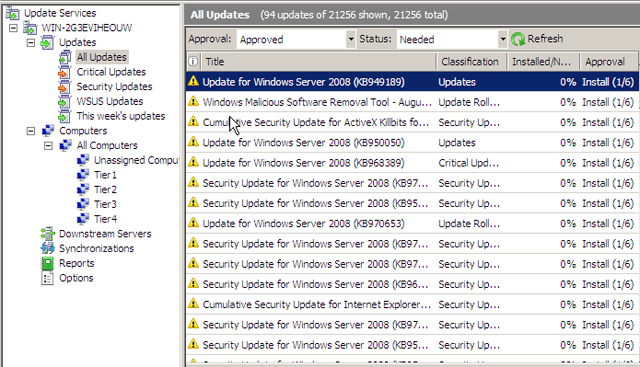This screenshot has height=367, width=640.
Task: Sort by the Classification column header
Action: 471,62
